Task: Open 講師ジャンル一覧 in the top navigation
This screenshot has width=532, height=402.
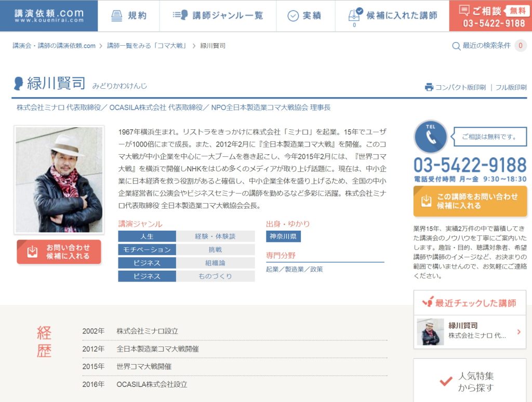Action: 218,16
